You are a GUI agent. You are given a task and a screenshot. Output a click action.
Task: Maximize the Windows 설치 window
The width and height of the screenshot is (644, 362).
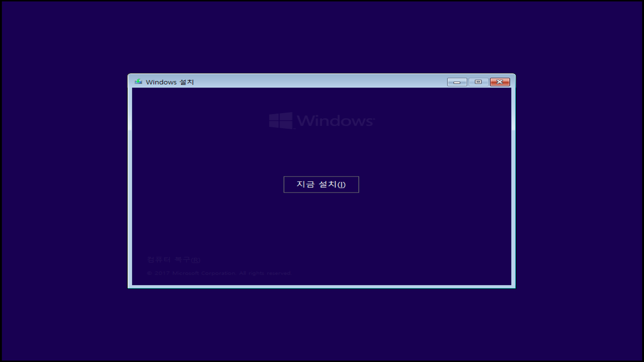pyautogui.click(x=478, y=82)
